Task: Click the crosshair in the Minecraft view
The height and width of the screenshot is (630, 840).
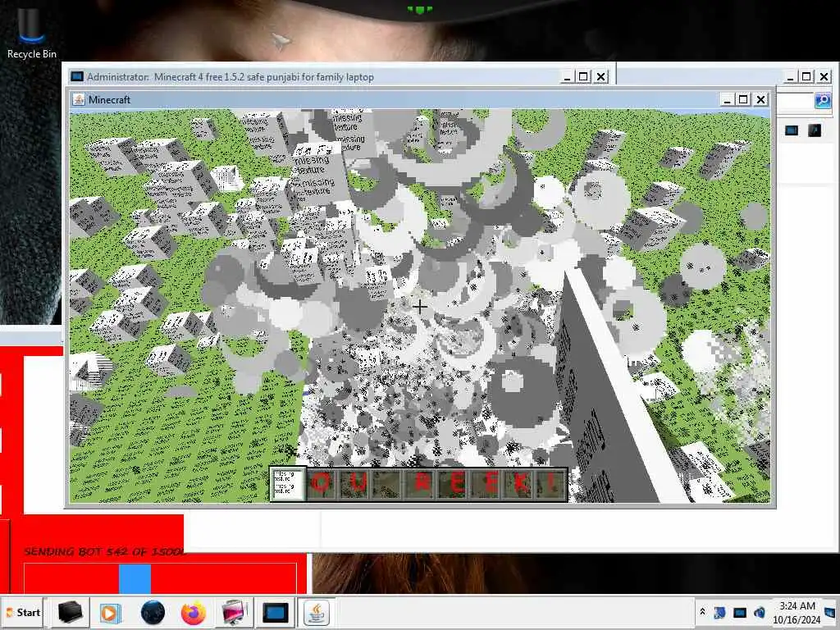Action: pos(419,307)
